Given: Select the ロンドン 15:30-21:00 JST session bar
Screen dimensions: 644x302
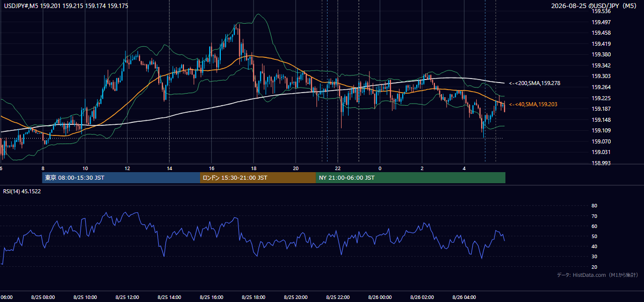Looking at the screenshot, I should coord(258,178).
